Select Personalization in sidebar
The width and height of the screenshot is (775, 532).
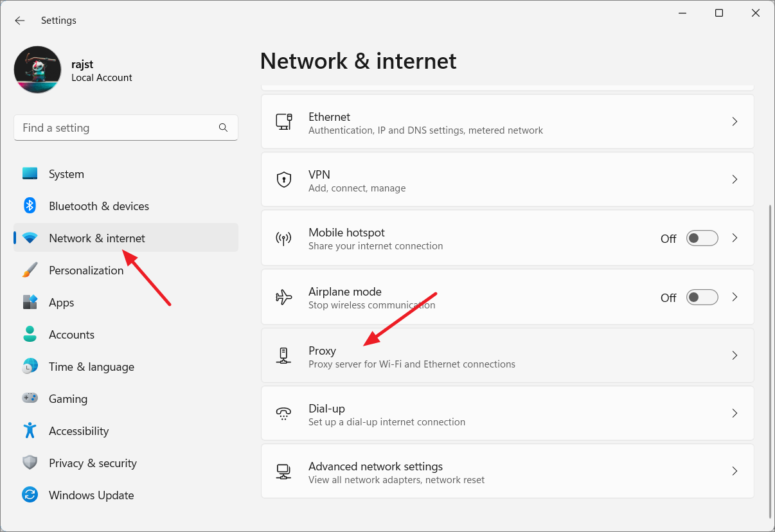[x=126, y=270]
